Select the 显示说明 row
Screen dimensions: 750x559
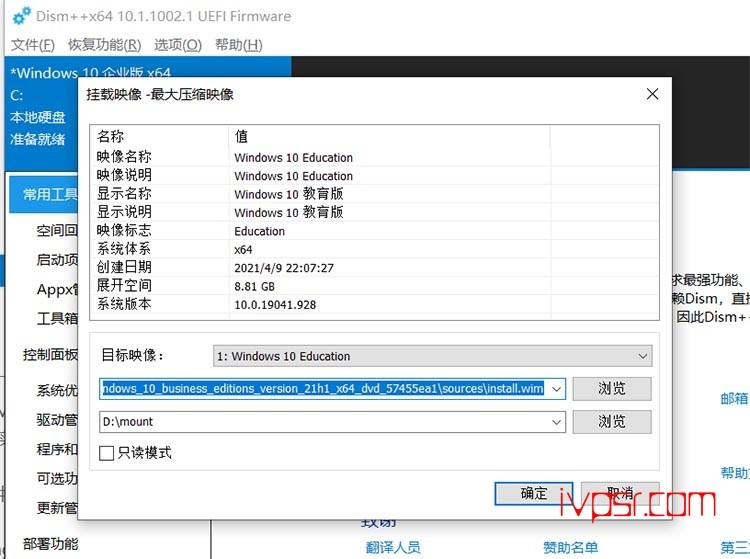374,212
